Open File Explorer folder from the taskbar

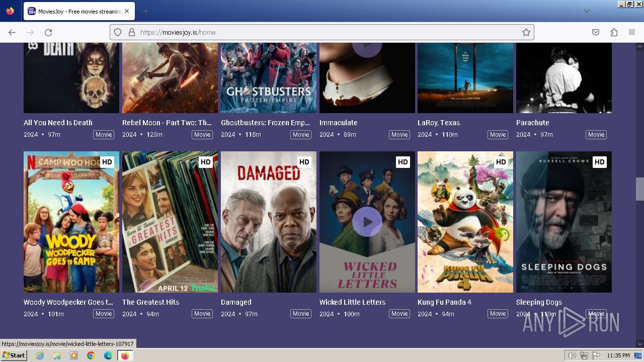click(x=57, y=355)
